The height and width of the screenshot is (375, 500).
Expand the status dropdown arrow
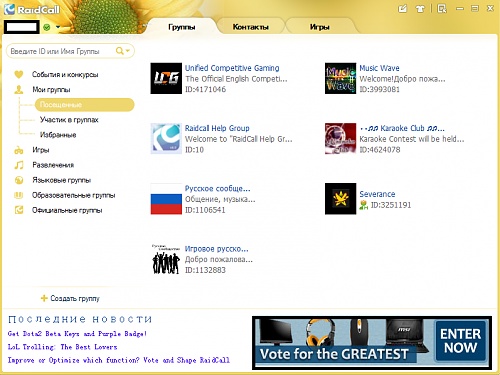58,27
